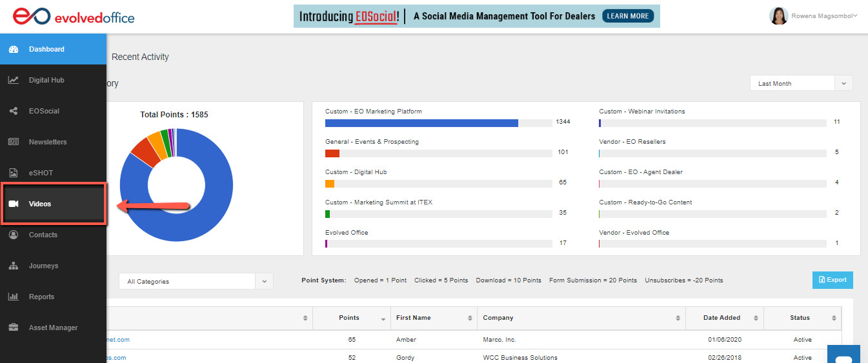Click the Marketing Summit at ITEX bar
The height and width of the screenshot is (363, 868).
(x=328, y=213)
